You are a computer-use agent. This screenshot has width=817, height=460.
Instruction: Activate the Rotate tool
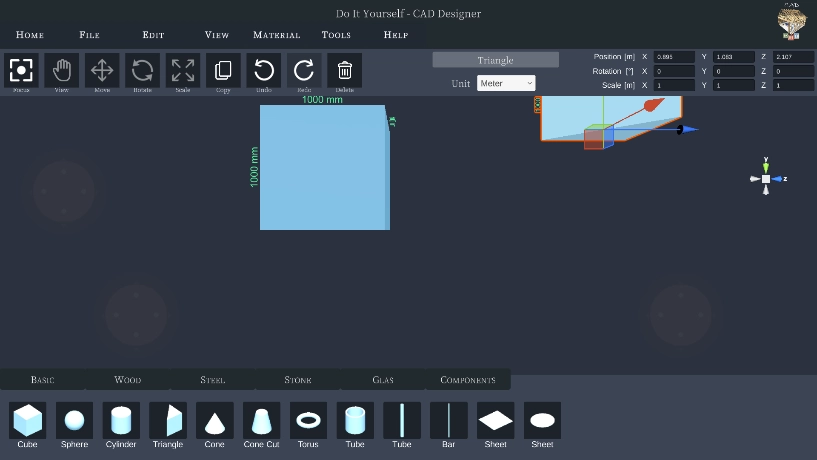[142, 70]
